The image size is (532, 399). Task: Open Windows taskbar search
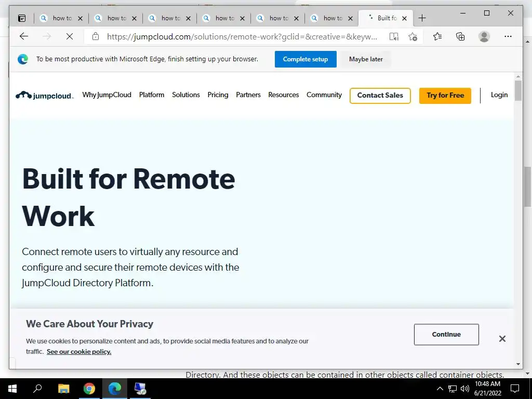pyautogui.click(x=37, y=389)
